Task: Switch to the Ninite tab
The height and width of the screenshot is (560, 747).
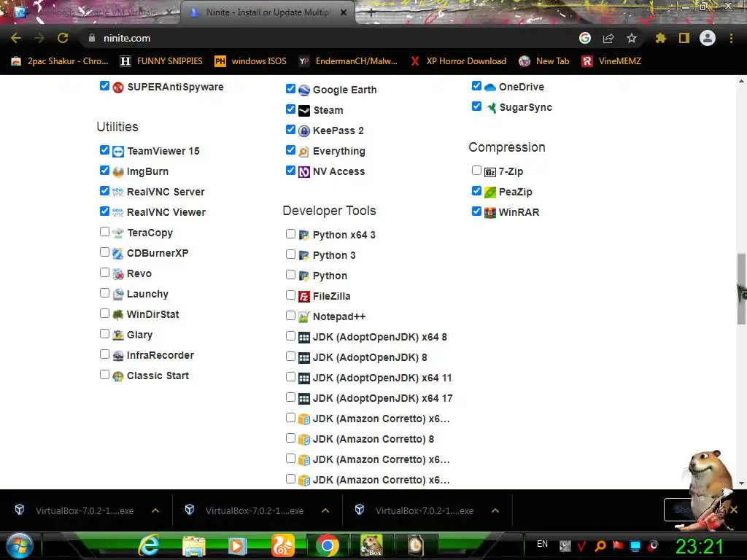Action: (x=267, y=12)
